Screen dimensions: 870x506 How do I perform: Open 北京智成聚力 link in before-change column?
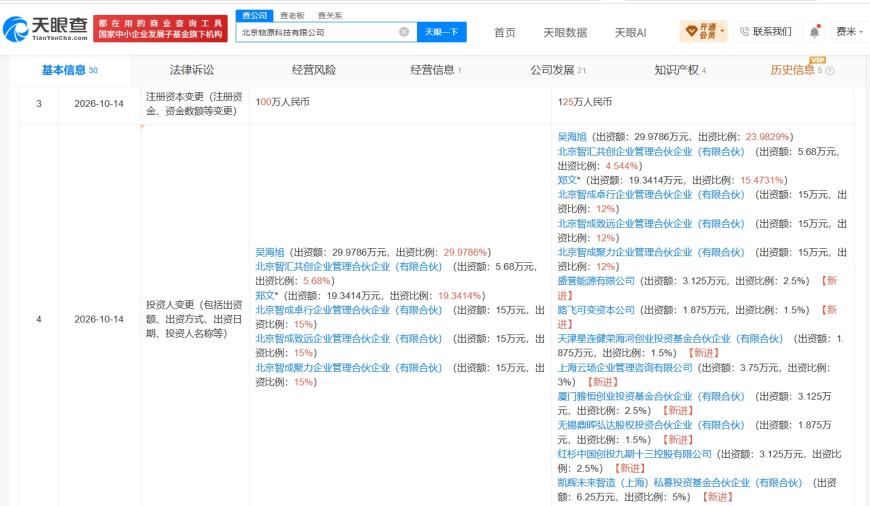pos(348,367)
